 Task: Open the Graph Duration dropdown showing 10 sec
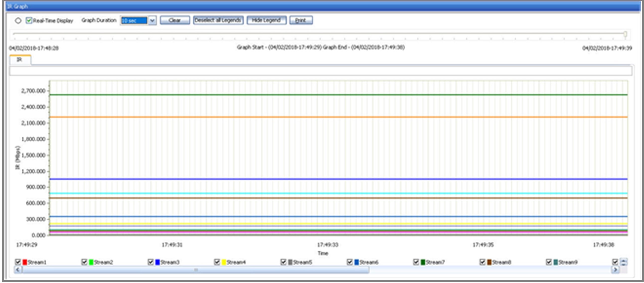coord(153,20)
